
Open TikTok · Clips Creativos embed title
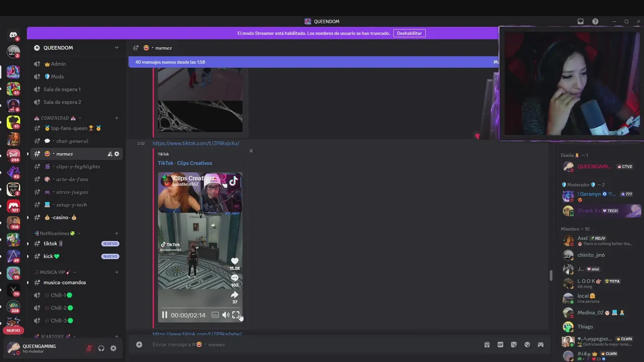pyautogui.click(x=185, y=163)
